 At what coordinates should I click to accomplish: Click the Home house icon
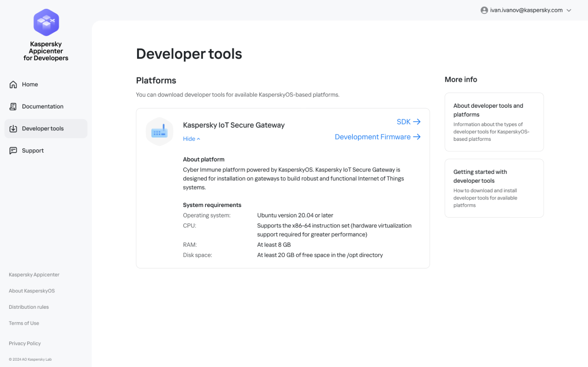point(13,85)
